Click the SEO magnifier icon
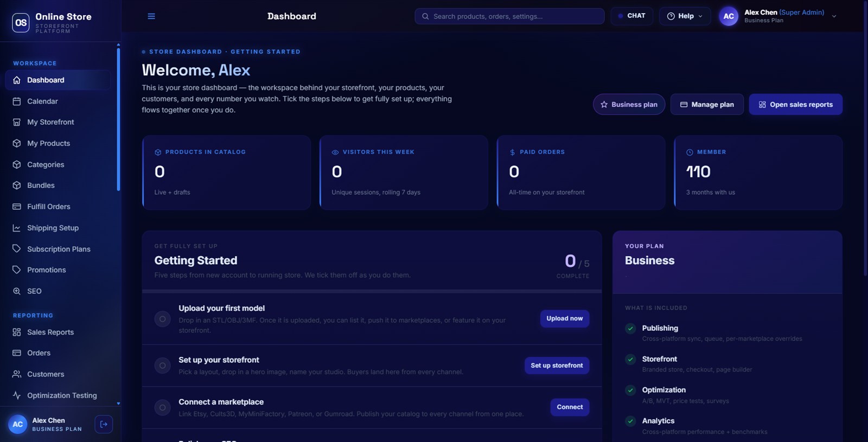The width and height of the screenshot is (868, 442). point(17,291)
